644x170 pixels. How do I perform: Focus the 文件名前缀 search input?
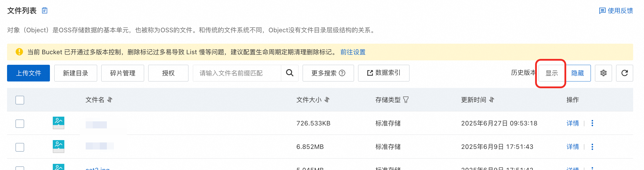pos(237,73)
